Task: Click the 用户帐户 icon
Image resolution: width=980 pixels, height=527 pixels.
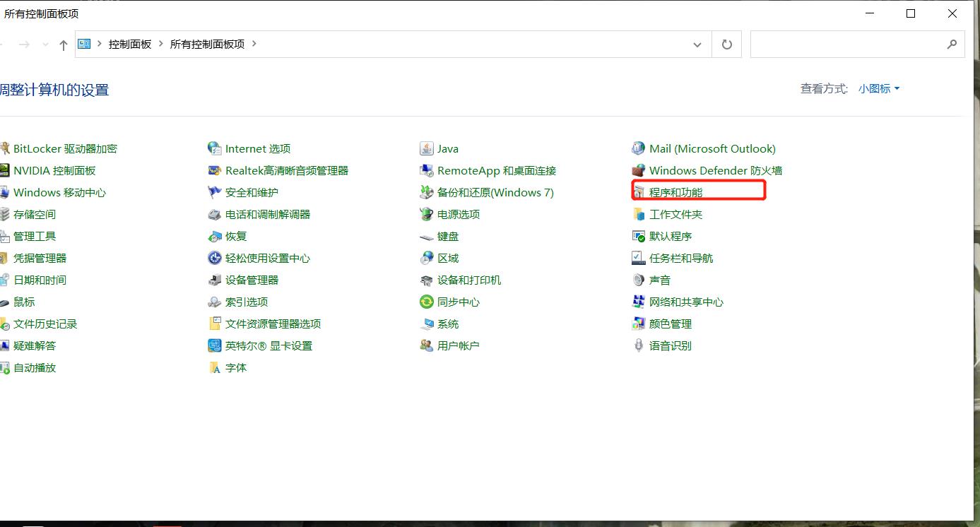Action: tap(427, 345)
